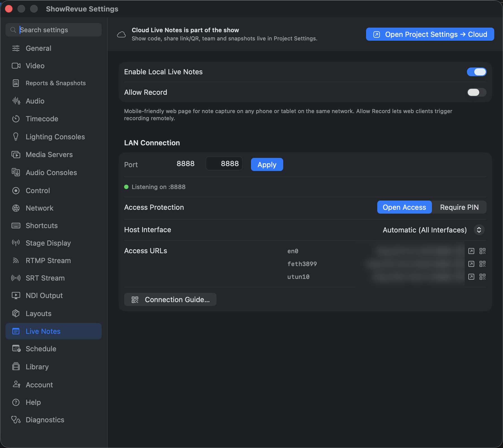The image size is (503, 448).
Task: Open Network settings section
Action: pyautogui.click(x=53, y=208)
